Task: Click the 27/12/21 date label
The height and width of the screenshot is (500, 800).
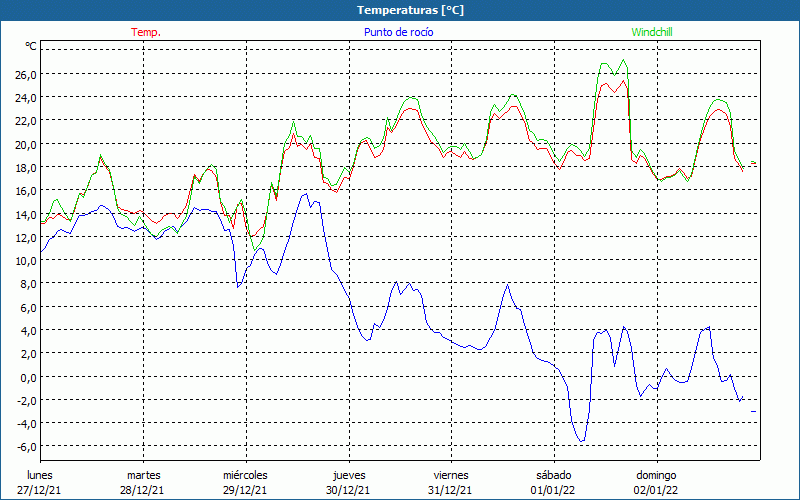Action: coord(39,490)
